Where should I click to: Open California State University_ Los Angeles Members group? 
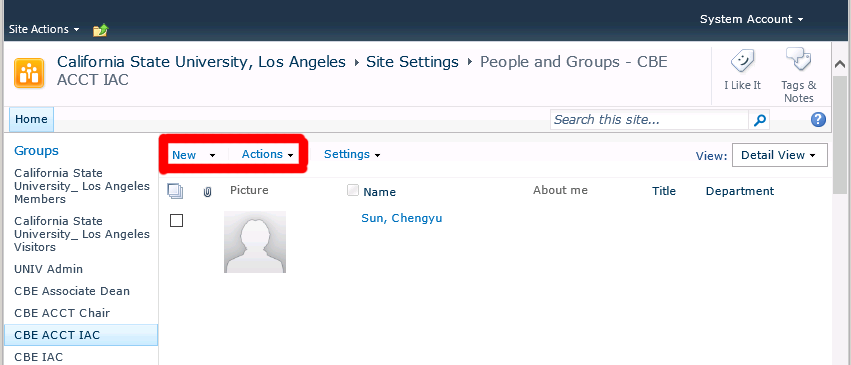coord(82,186)
